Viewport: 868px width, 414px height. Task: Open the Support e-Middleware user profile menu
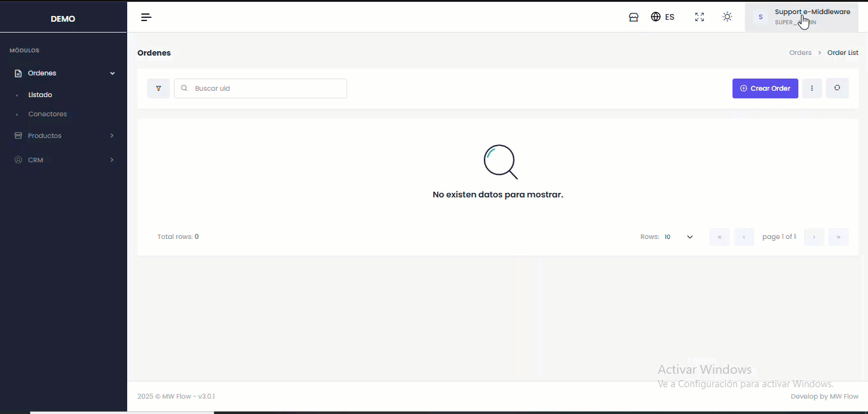point(802,17)
